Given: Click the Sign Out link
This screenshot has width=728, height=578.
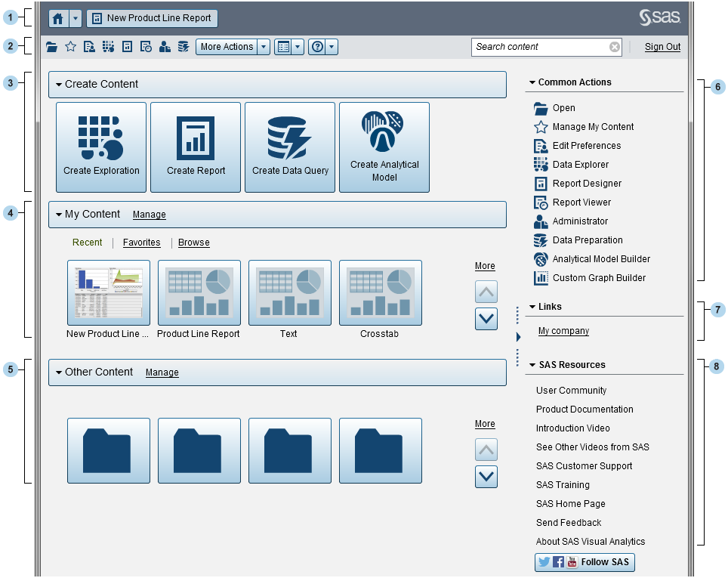Looking at the screenshot, I should (x=662, y=46).
